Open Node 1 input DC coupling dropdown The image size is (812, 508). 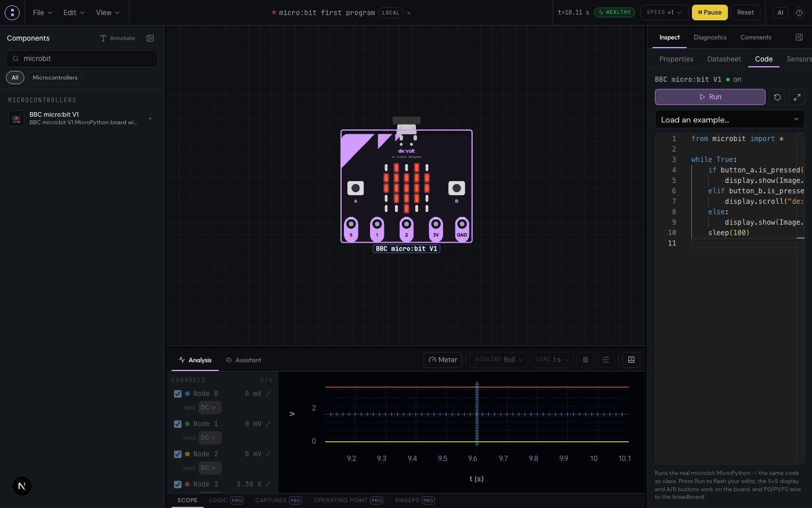coord(210,438)
